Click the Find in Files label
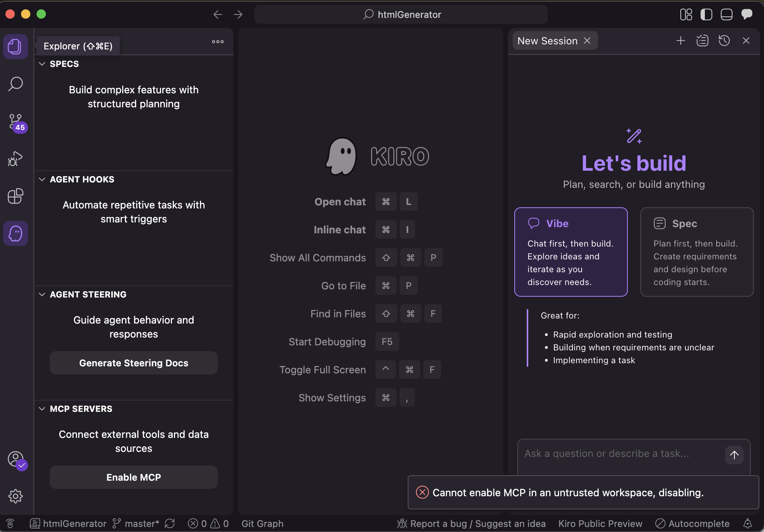 click(x=338, y=314)
